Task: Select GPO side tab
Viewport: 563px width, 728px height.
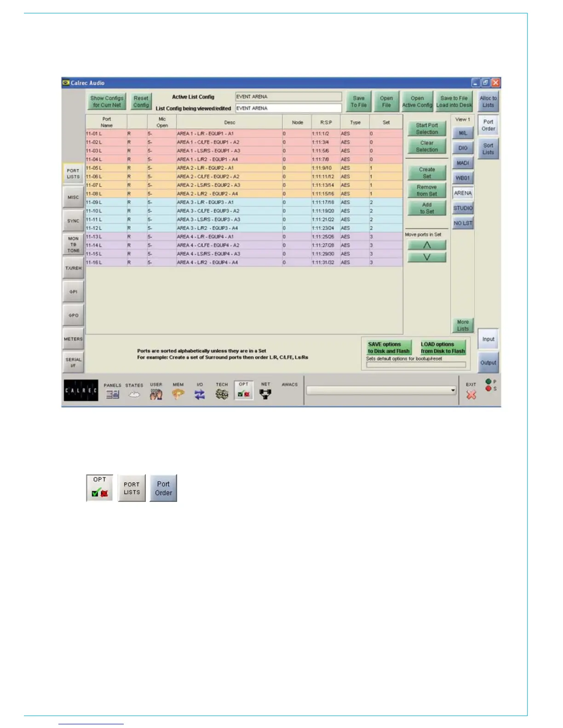Action: (x=73, y=315)
